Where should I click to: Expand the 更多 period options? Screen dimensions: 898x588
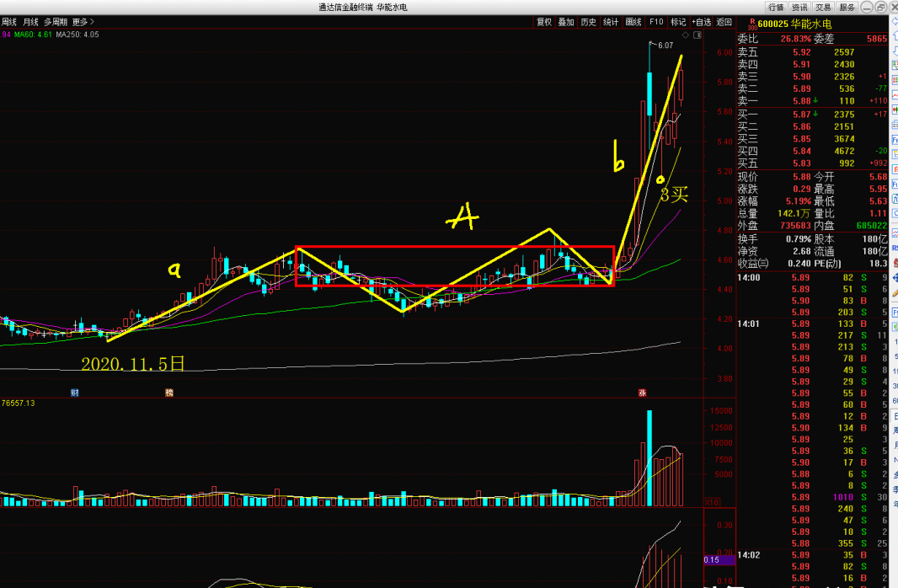(x=83, y=22)
